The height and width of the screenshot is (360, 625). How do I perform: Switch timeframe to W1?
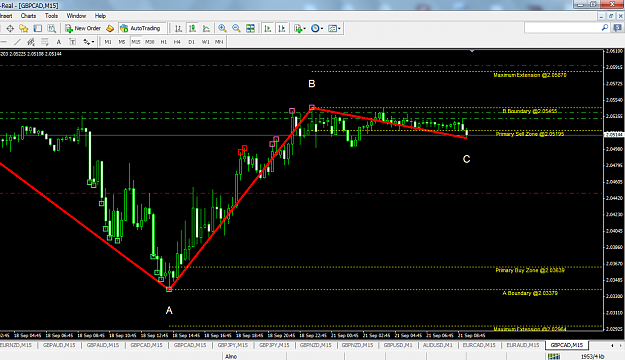[x=205, y=42]
